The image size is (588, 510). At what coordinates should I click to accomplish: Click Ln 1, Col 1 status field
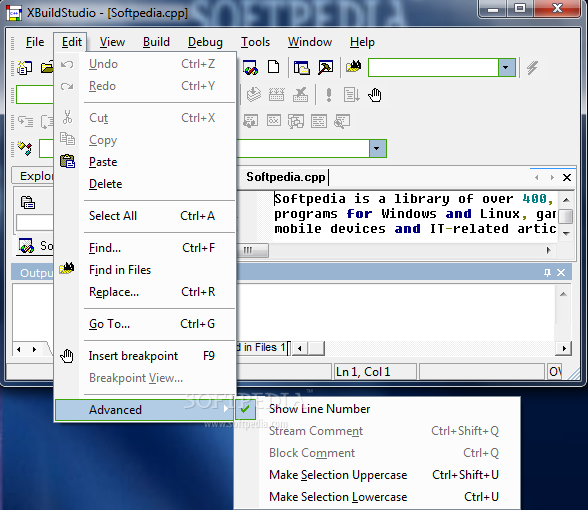pyautogui.click(x=375, y=372)
